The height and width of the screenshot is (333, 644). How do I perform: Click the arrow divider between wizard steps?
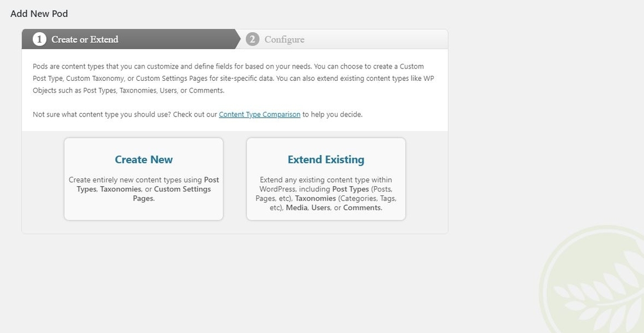[238, 39]
